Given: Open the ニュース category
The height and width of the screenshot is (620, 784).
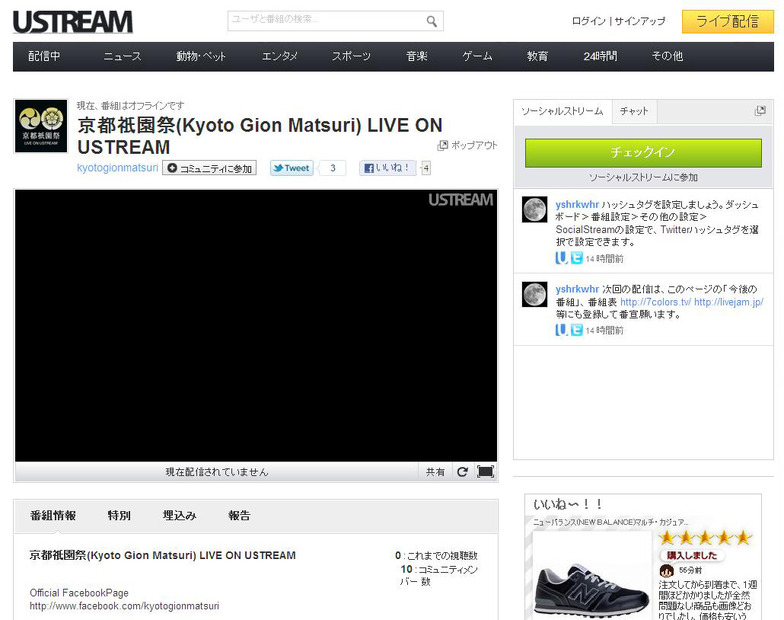Looking at the screenshot, I should pyautogui.click(x=122, y=56).
